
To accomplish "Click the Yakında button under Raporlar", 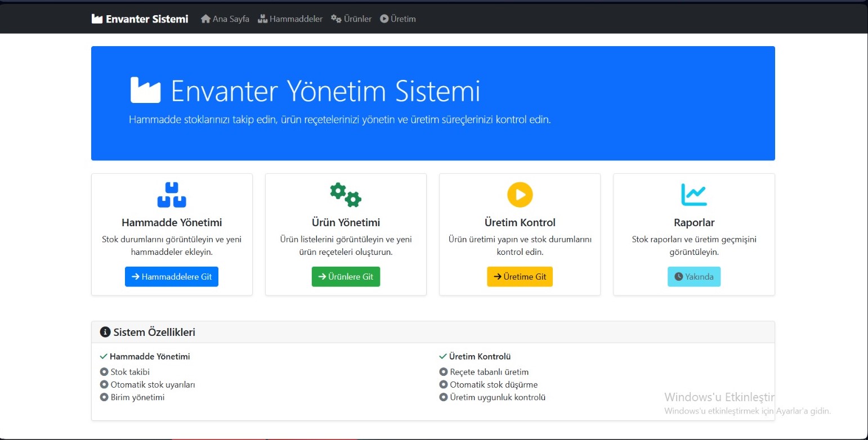I will (693, 277).
